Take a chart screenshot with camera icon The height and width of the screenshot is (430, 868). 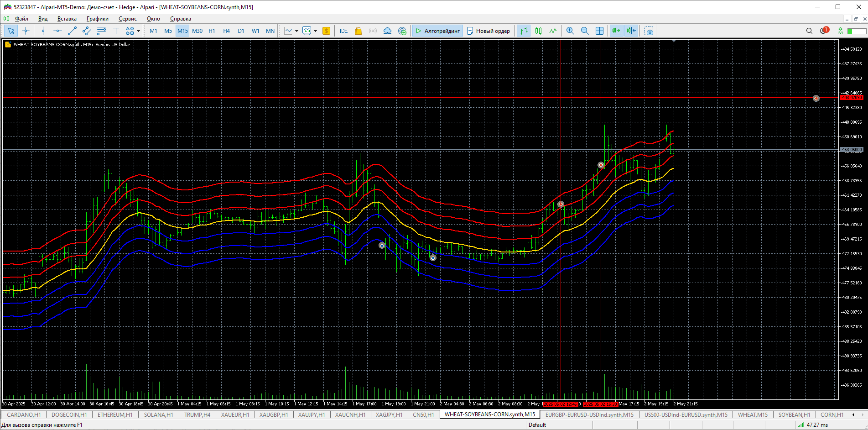pyautogui.click(x=649, y=31)
